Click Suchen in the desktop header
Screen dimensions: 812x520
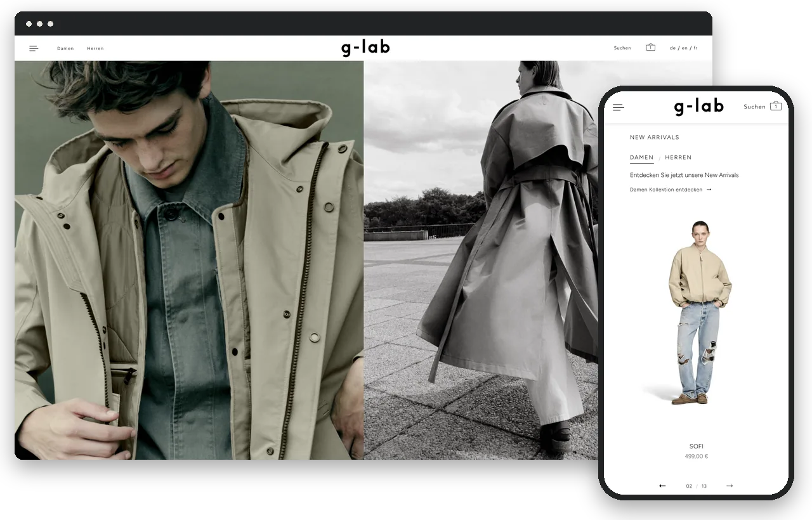622,48
